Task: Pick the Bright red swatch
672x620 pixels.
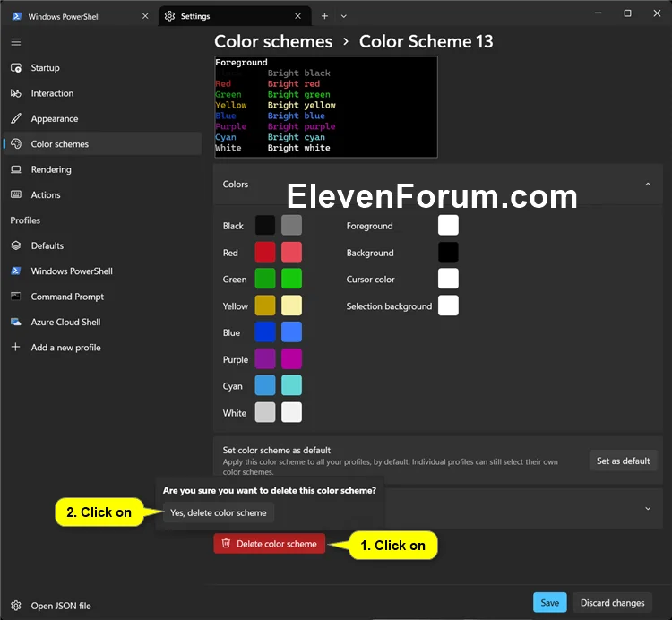Action: point(291,252)
